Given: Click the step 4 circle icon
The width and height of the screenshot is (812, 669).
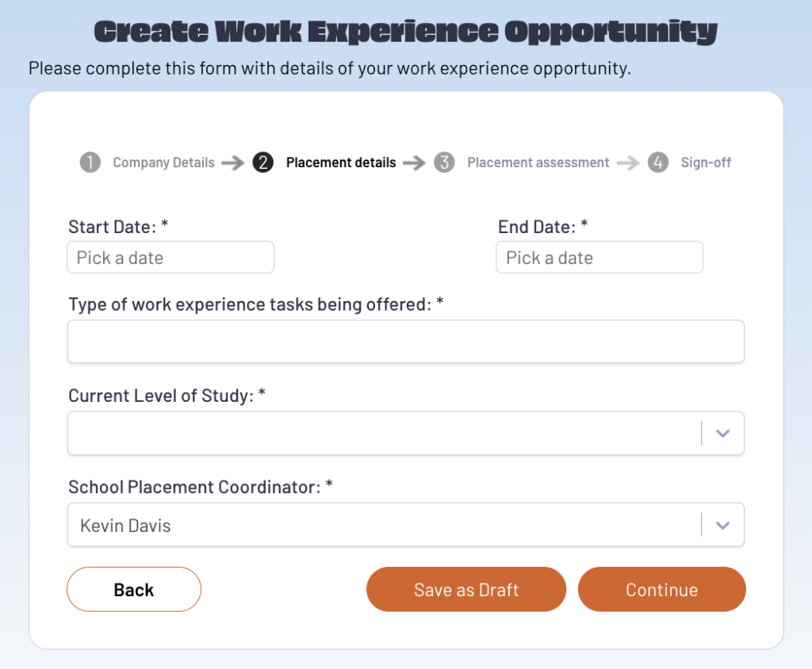Looking at the screenshot, I should (657, 162).
